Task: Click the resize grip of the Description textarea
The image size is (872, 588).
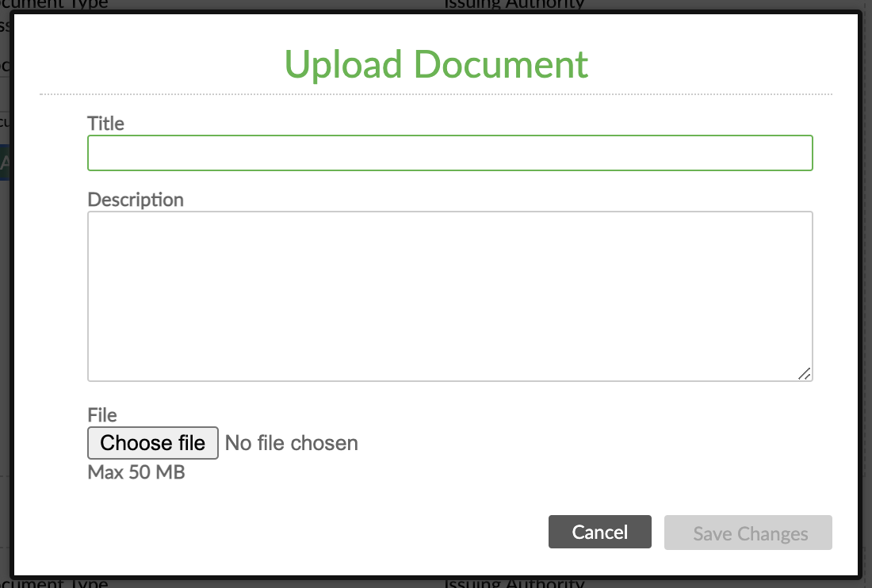Action: (x=806, y=373)
